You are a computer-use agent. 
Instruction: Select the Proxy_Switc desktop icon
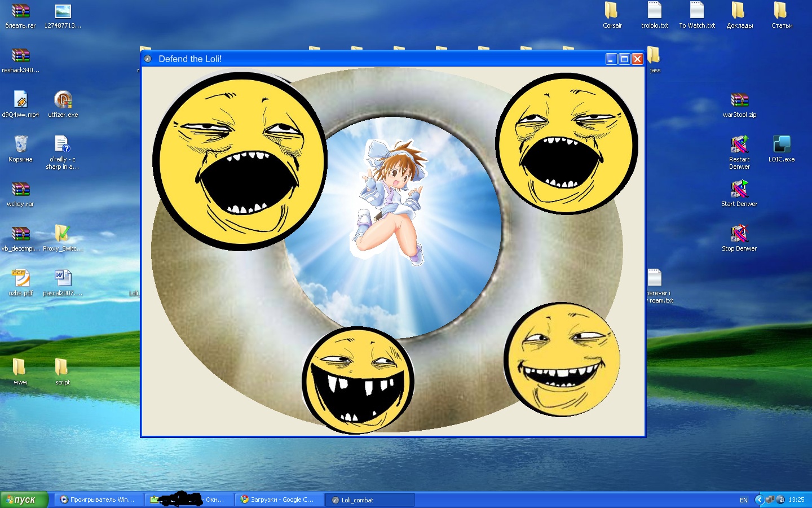(63, 239)
